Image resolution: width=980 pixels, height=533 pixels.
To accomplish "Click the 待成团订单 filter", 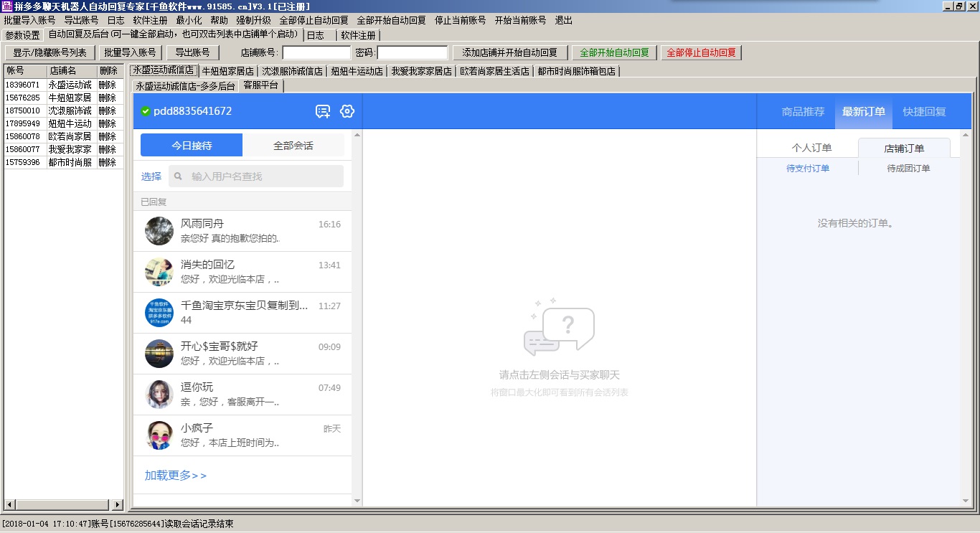I will (x=908, y=169).
